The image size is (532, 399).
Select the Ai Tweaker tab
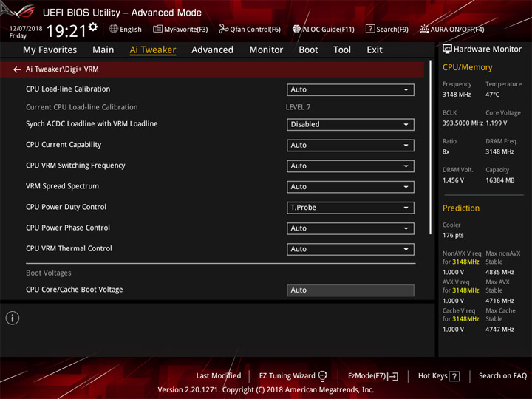[x=153, y=50]
